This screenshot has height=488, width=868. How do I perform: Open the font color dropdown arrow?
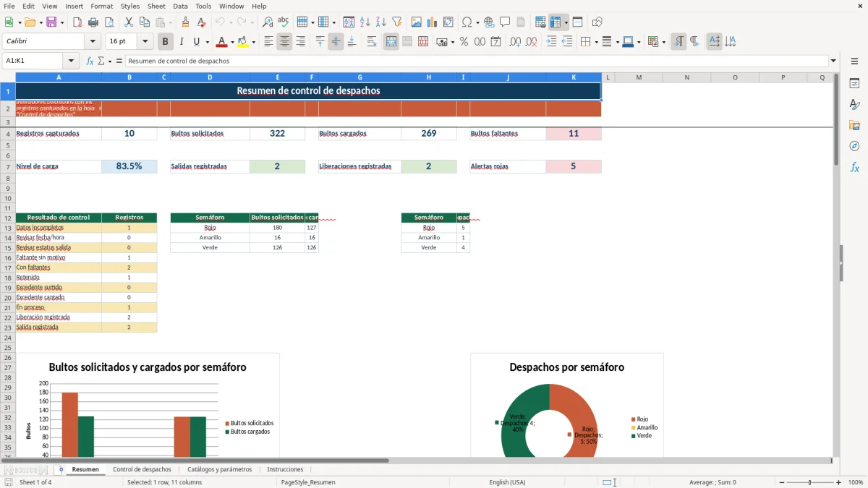(x=234, y=42)
